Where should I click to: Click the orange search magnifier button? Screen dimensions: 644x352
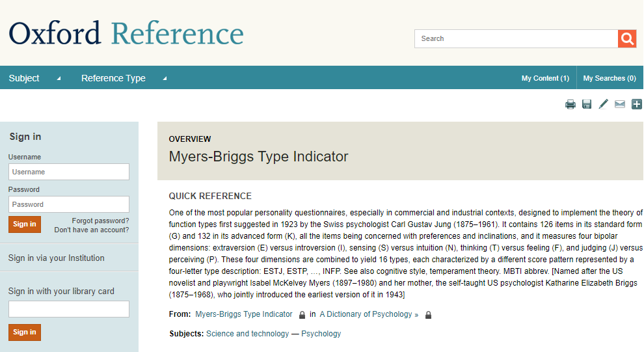[x=627, y=38]
